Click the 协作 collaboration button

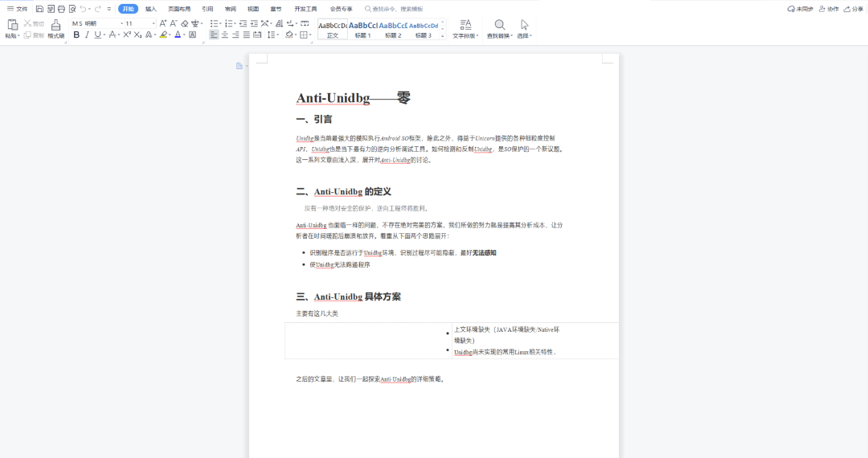pyautogui.click(x=829, y=9)
